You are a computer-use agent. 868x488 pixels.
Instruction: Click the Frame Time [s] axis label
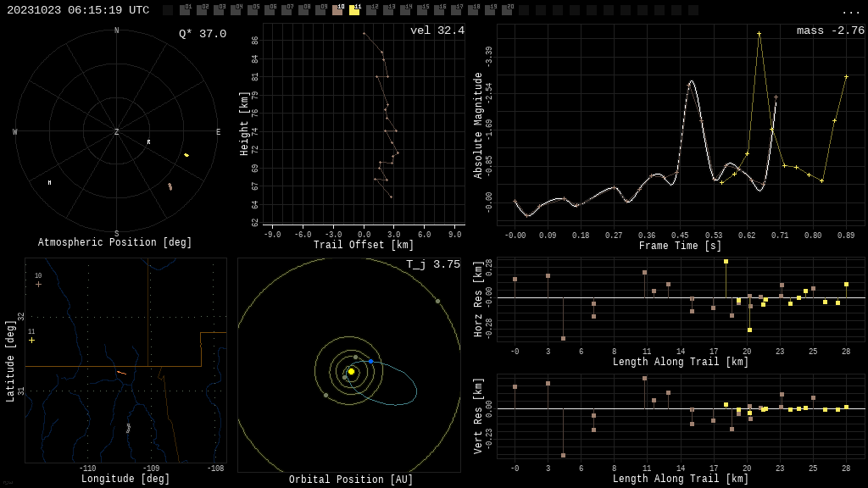[x=681, y=246]
